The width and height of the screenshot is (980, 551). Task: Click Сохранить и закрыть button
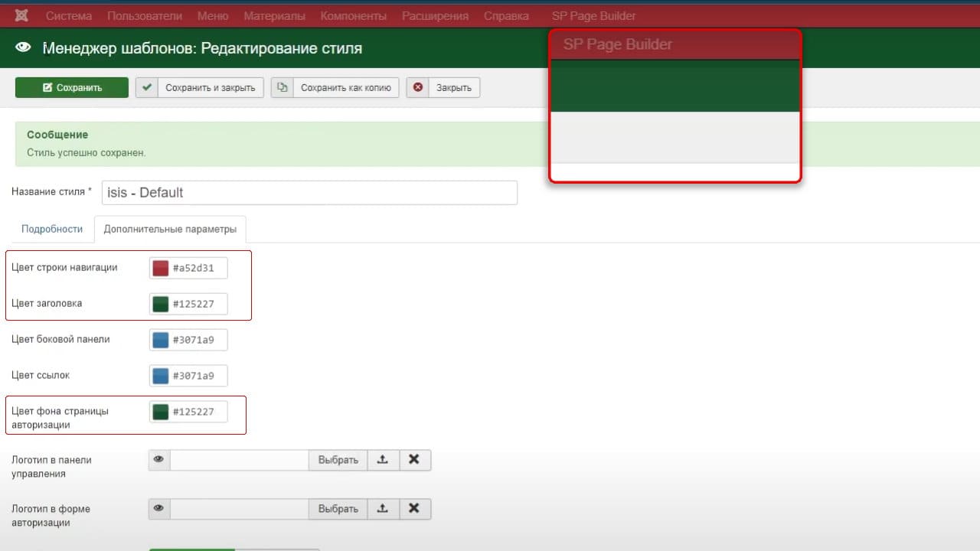pos(200,87)
